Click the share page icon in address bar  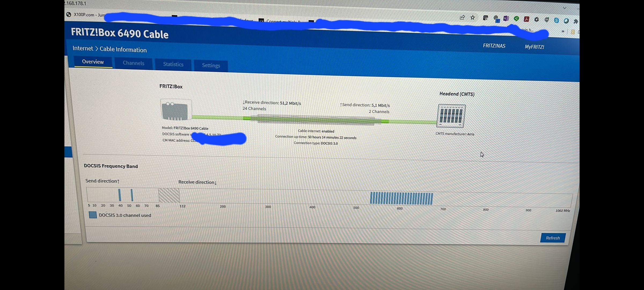462,17
